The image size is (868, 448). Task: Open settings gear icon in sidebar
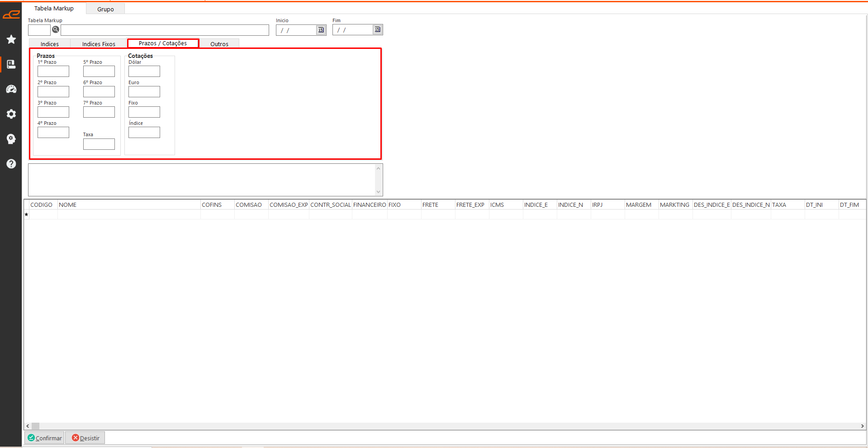pos(11,114)
